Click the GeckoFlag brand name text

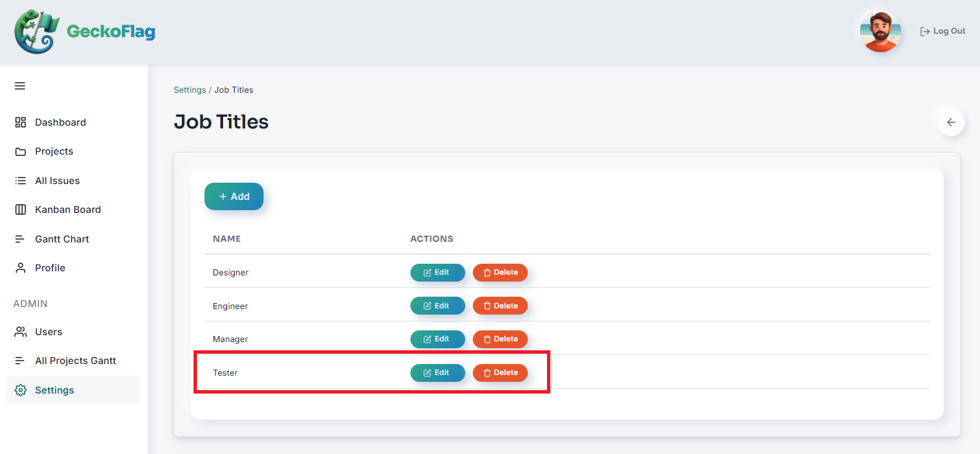click(x=110, y=32)
